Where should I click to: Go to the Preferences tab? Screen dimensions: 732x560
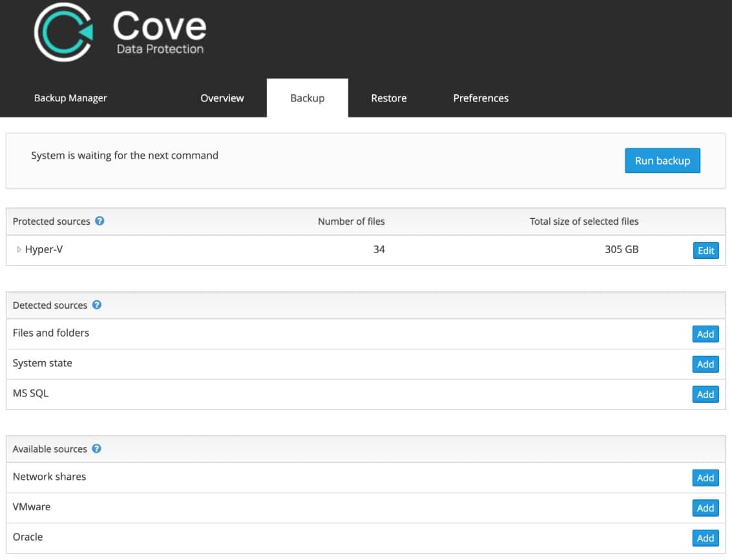click(481, 98)
